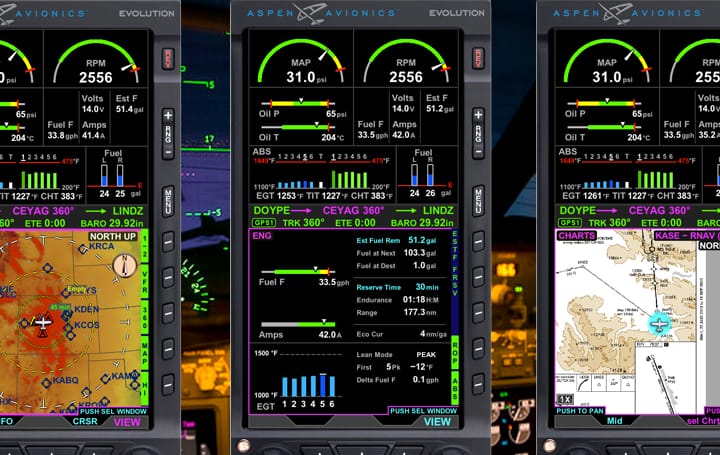This screenshot has width=720, height=455.
Task: Click the Reserve Time 30 min value
Action: pyautogui.click(x=427, y=287)
